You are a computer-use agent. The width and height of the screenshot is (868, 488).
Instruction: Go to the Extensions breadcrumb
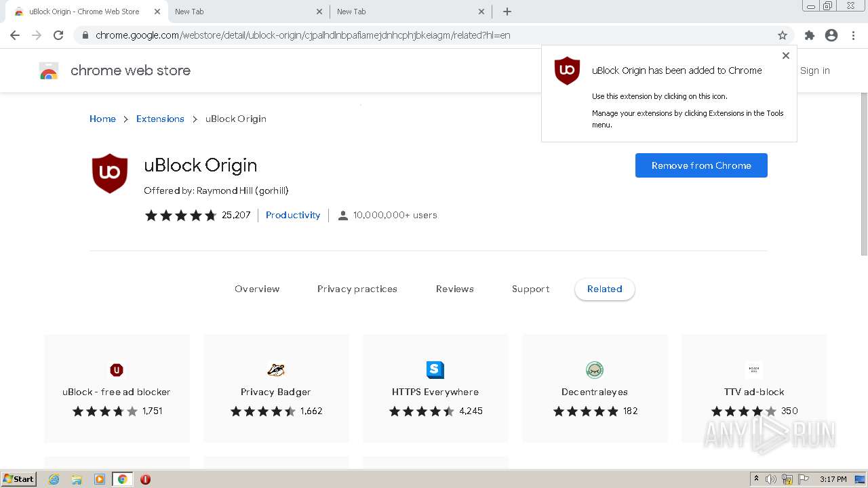160,119
